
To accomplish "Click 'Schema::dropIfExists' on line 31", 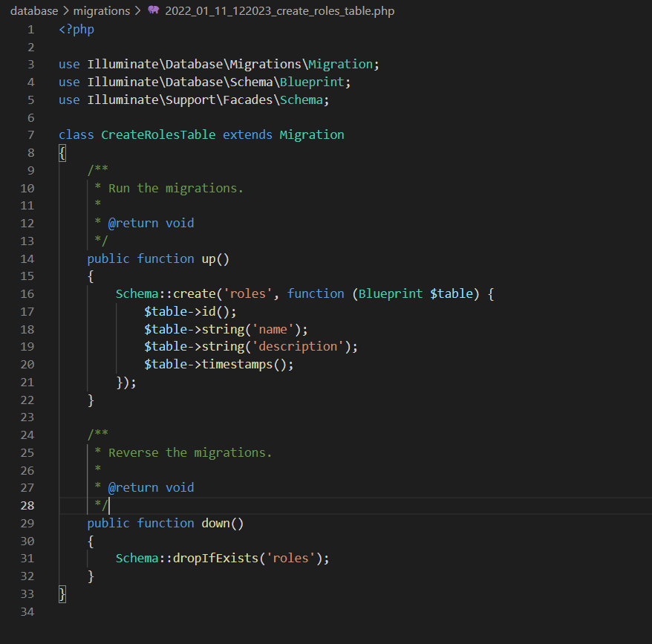I will coord(187,558).
